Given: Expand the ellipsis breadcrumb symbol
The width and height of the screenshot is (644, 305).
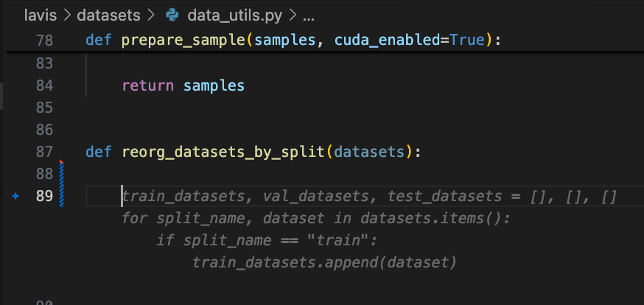Looking at the screenshot, I should (309, 15).
